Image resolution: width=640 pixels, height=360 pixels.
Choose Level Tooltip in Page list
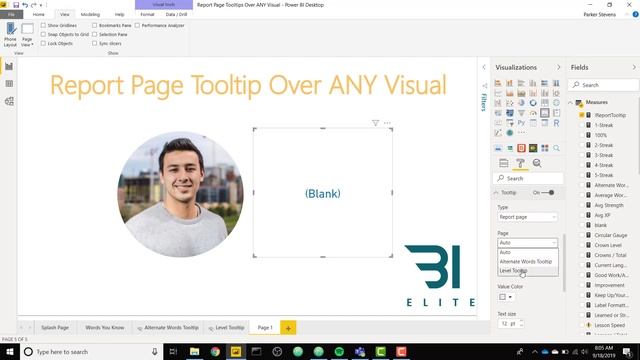pyautogui.click(x=528, y=271)
